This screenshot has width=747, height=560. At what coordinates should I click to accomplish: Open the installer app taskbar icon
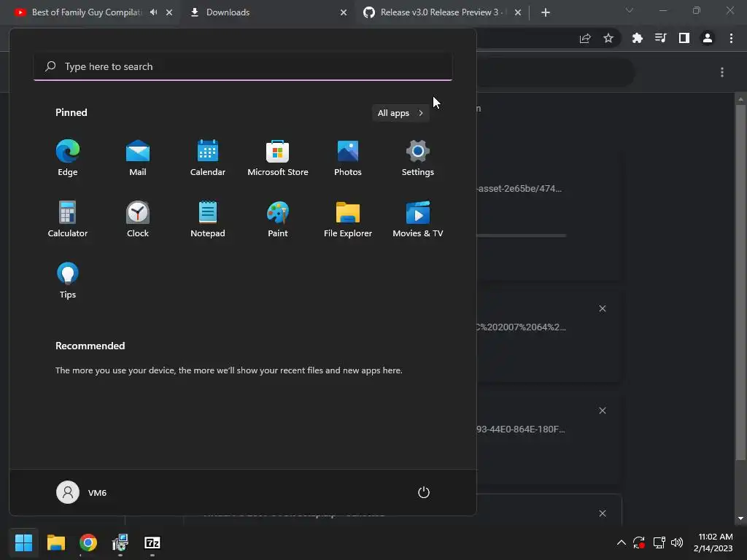tap(120, 542)
